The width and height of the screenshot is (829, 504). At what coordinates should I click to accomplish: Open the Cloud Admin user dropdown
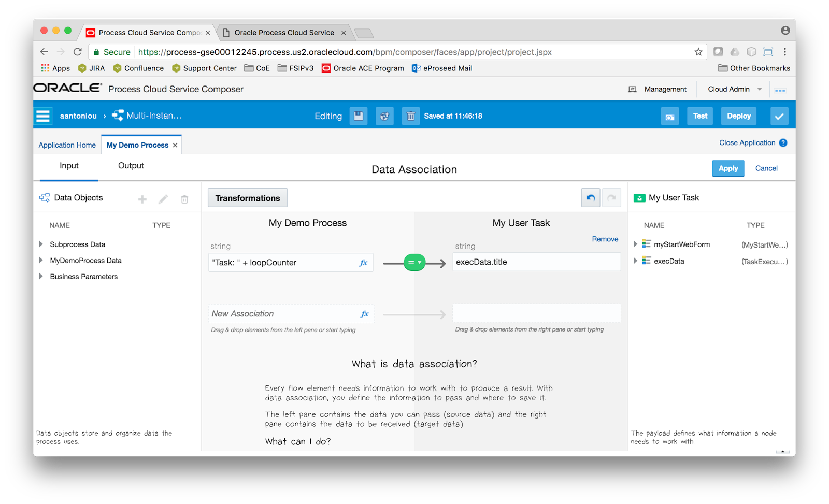[x=735, y=89]
